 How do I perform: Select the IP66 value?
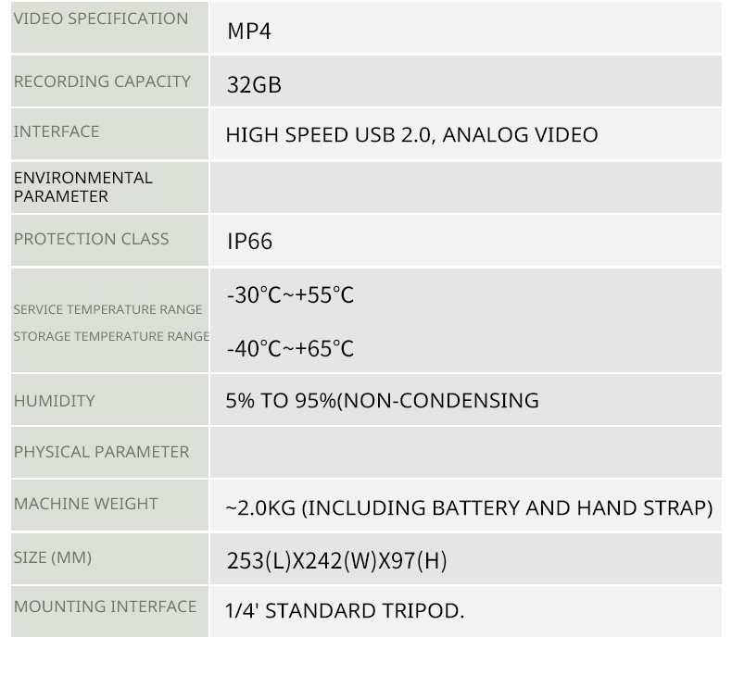pyautogui.click(x=249, y=242)
